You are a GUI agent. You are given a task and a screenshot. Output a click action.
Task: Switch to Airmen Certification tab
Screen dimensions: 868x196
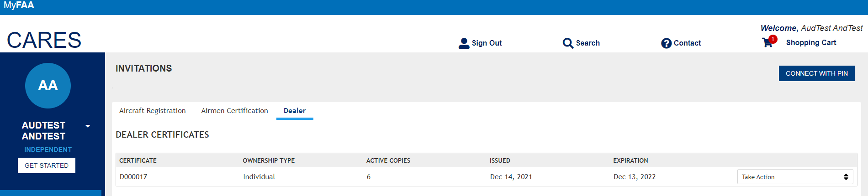234,111
